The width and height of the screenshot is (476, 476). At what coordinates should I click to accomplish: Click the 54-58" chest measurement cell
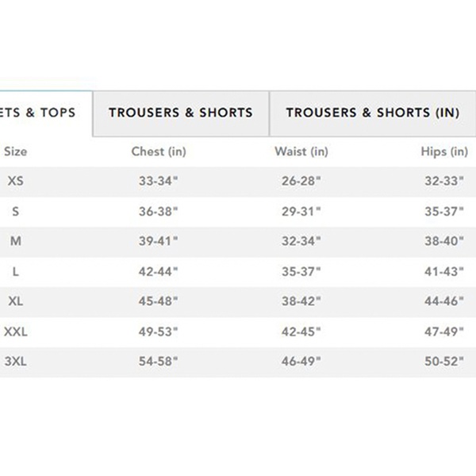[159, 361]
